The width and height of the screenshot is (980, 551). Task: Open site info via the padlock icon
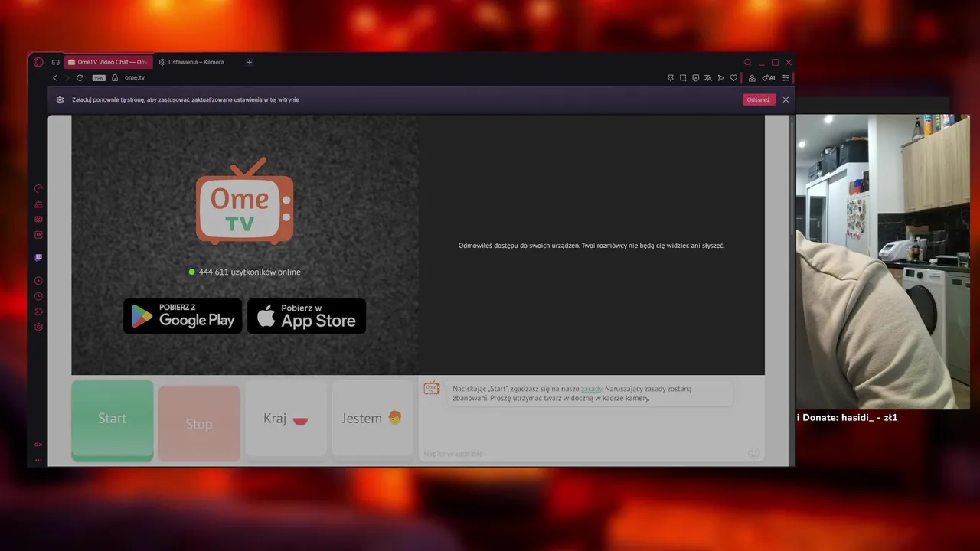[115, 77]
